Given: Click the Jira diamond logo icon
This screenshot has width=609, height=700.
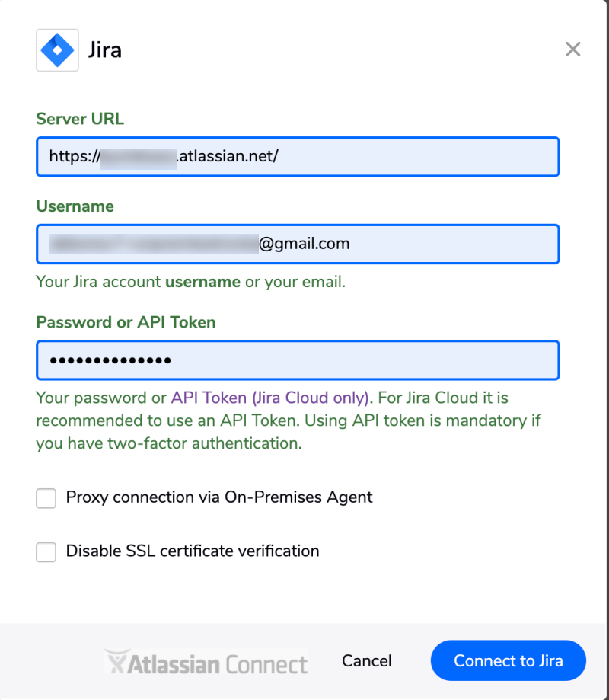Looking at the screenshot, I should (57, 50).
